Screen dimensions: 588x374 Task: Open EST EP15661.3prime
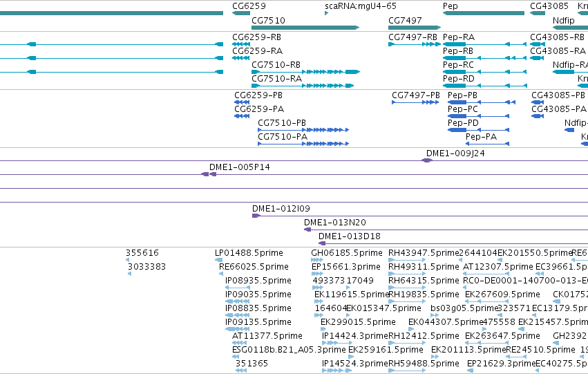pyautogui.click(x=346, y=267)
